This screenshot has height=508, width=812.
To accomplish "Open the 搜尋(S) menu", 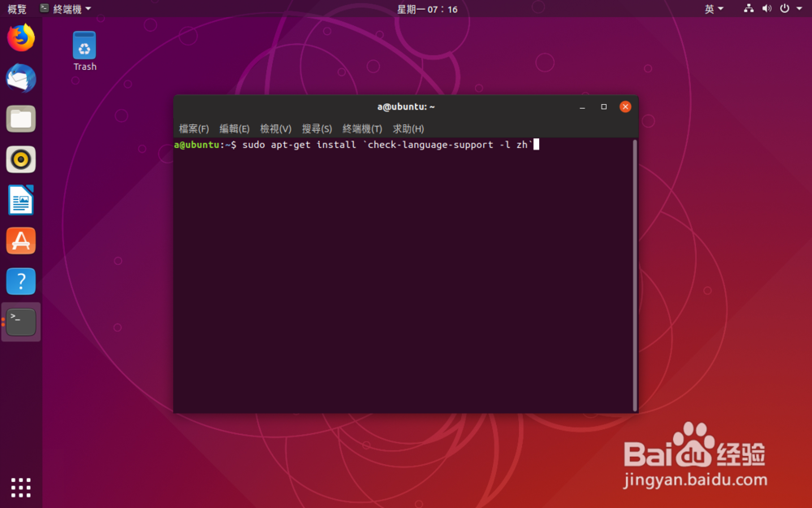I will coord(317,128).
